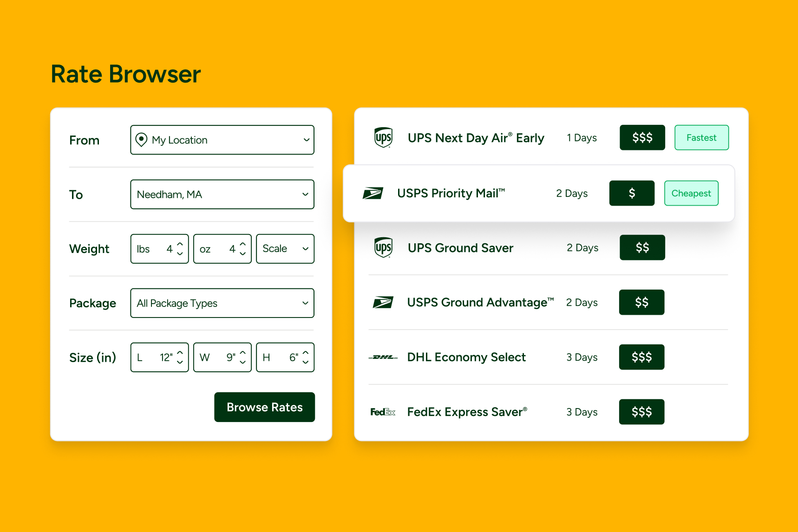
Task: Select the USPS Priority Mail rate row
Action: coord(464,194)
